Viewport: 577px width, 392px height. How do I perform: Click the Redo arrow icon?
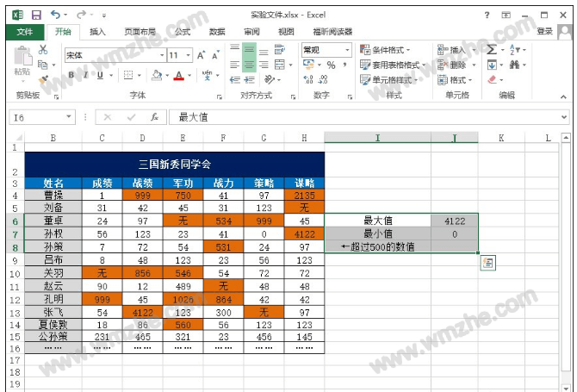(81, 15)
